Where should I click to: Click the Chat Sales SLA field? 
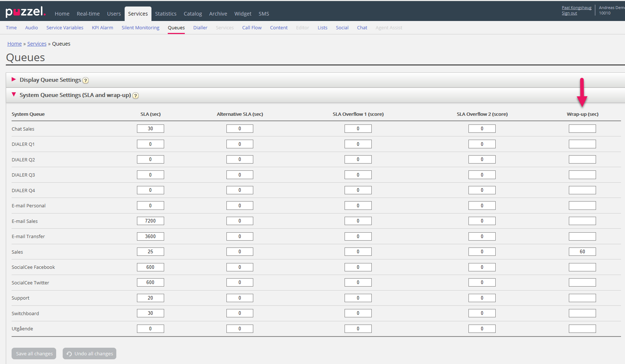pyautogui.click(x=150, y=129)
